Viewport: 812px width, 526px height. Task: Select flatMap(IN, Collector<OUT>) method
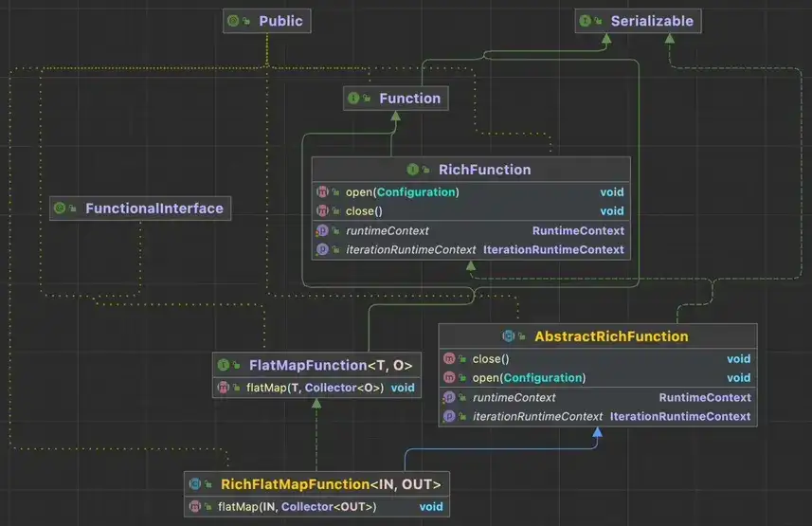[x=298, y=507]
